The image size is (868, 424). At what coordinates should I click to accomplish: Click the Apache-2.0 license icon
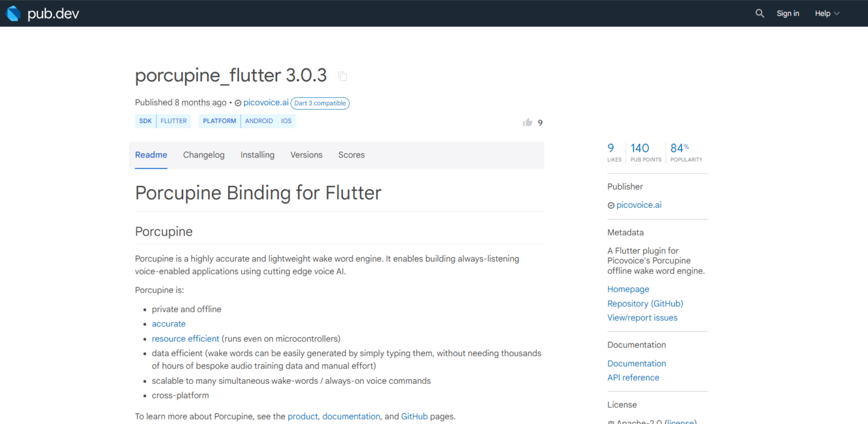click(612, 422)
